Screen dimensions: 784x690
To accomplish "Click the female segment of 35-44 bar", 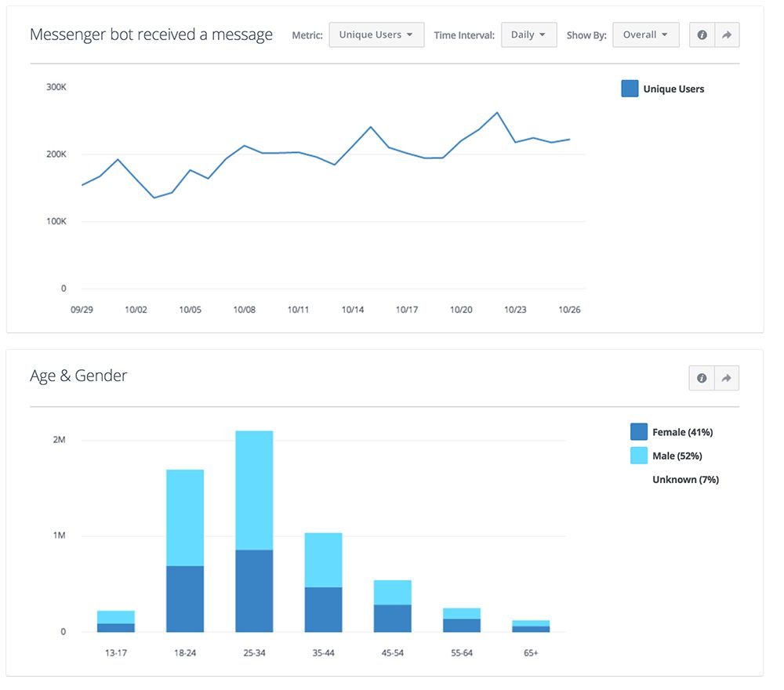I will (323, 609).
